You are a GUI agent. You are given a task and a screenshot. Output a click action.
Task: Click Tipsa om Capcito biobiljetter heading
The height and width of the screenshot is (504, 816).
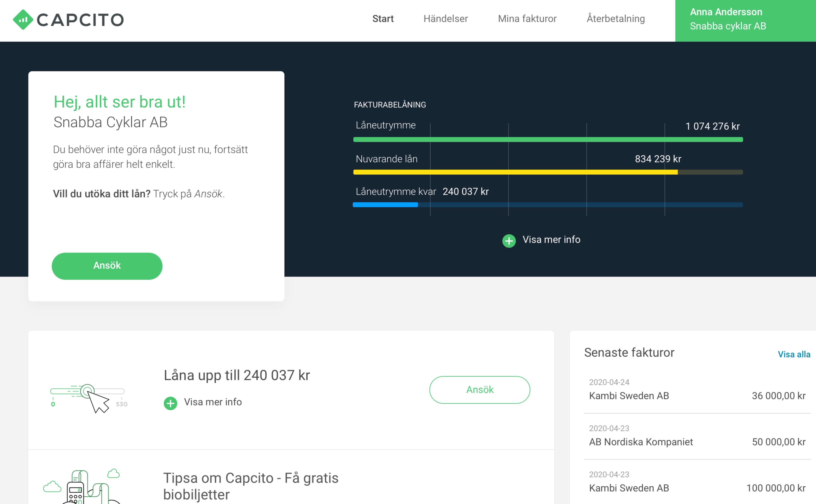pyautogui.click(x=251, y=486)
